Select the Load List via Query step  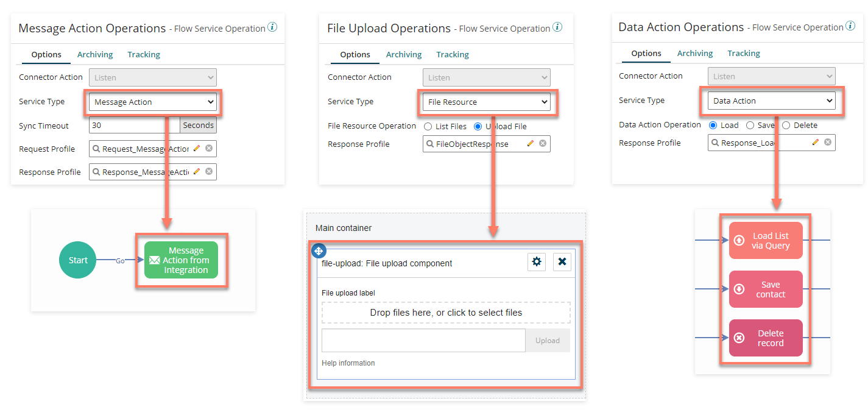pos(766,241)
